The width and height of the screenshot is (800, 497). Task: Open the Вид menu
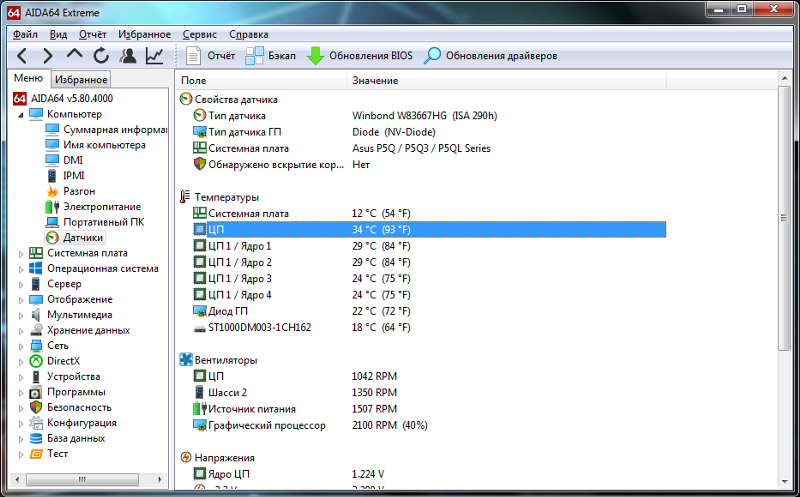[x=58, y=34]
